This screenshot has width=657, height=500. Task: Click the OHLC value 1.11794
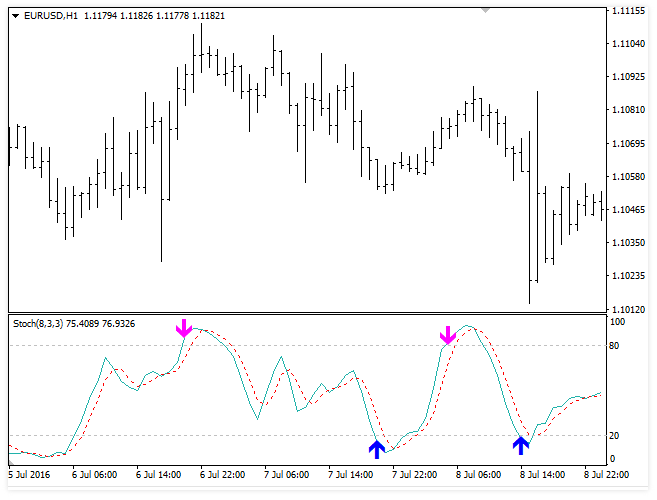[x=101, y=16]
